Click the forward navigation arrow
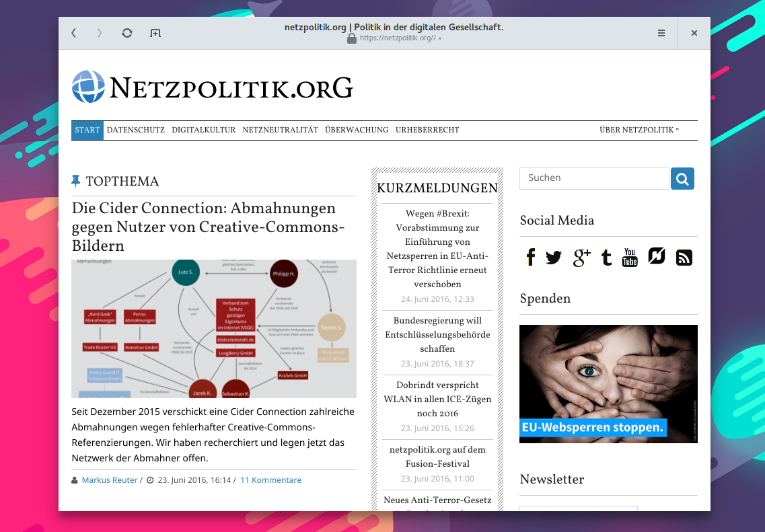 [100, 33]
